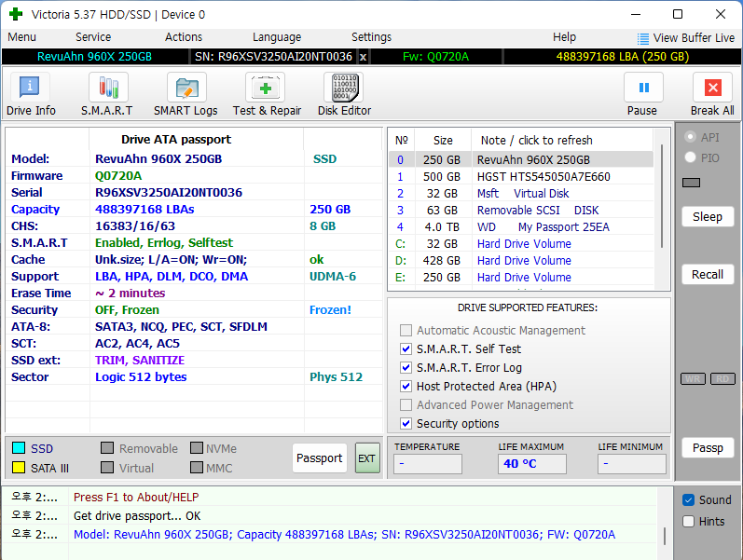Image resolution: width=743 pixels, height=560 pixels.
Task: Click the gray NVMe indicator square
Action: [x=197, y=447]
